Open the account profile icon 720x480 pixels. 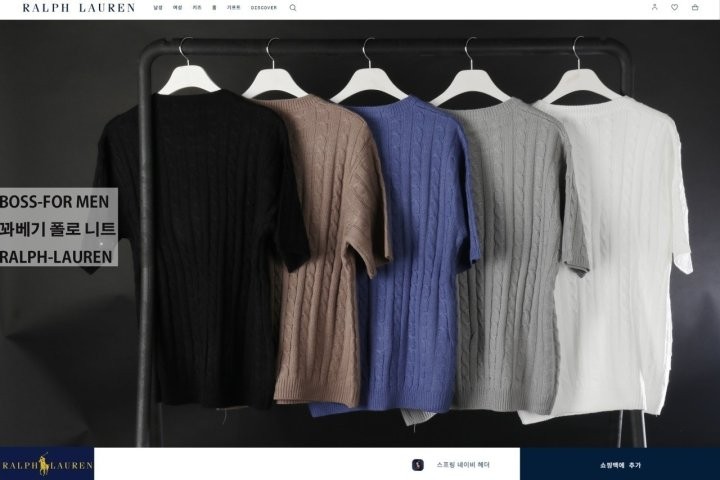coord(654,7)
